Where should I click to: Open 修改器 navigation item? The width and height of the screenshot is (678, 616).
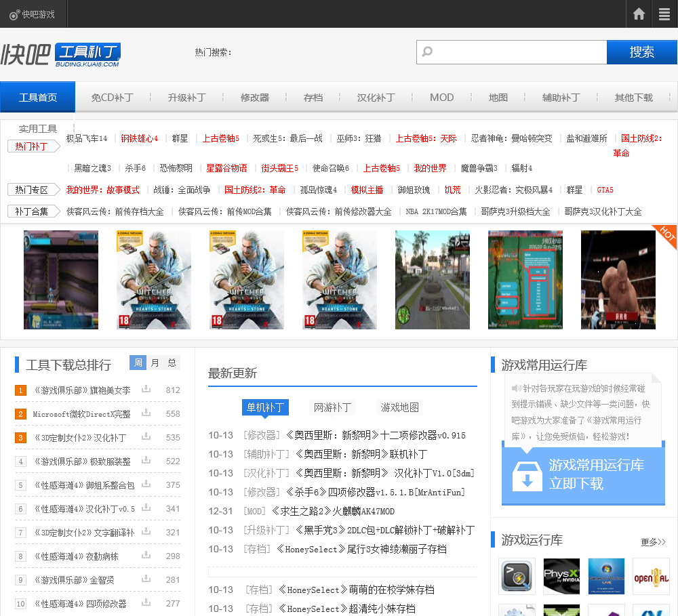255,98
